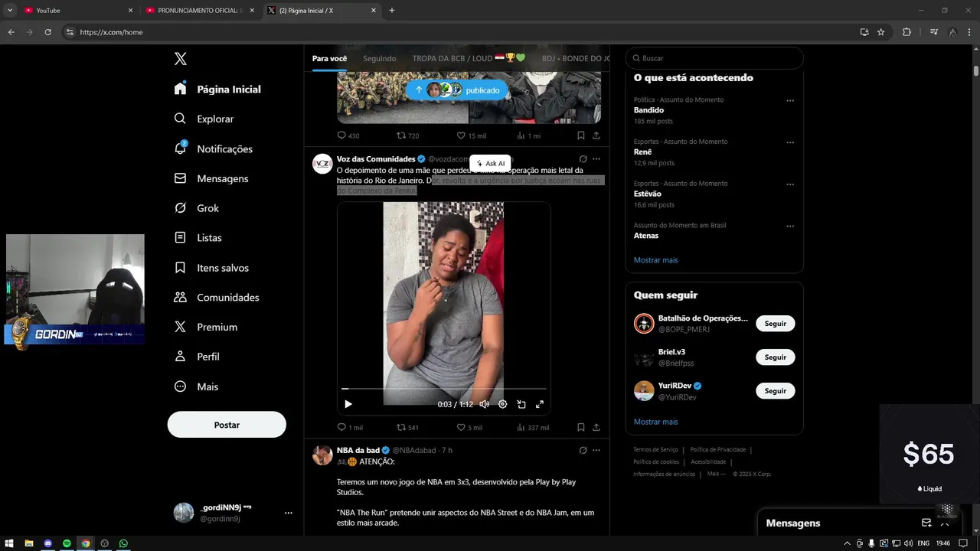Image resolution: width=980 pixels, height=551 pixels.
Task: Like the post with 5 mil likes
Action: [461, 427]
